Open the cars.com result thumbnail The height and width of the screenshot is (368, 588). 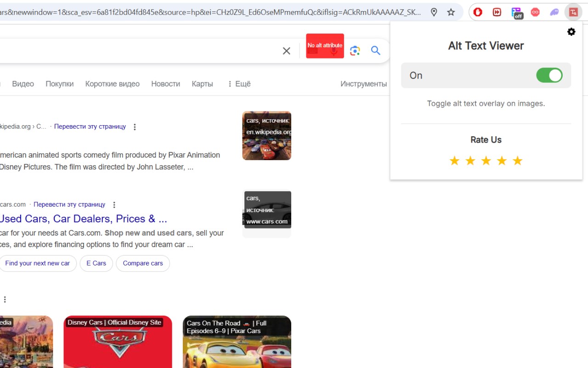[267, 214]
